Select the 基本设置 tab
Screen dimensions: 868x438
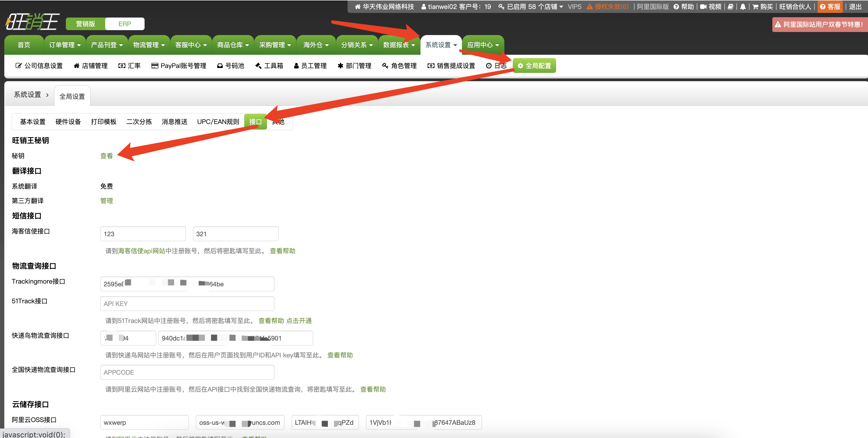pyautogui.click(x=33, y=121)
